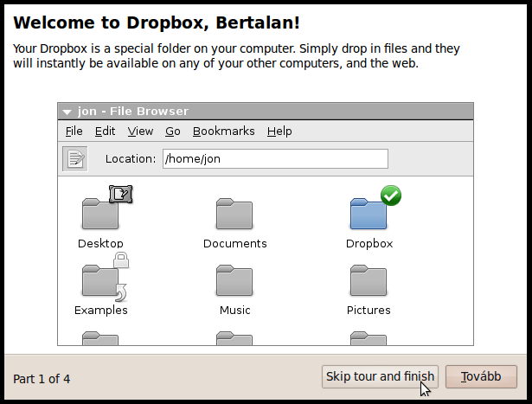Click the Pictures folder icon
The width and height of the screenshot is (532, 404).
369,280
